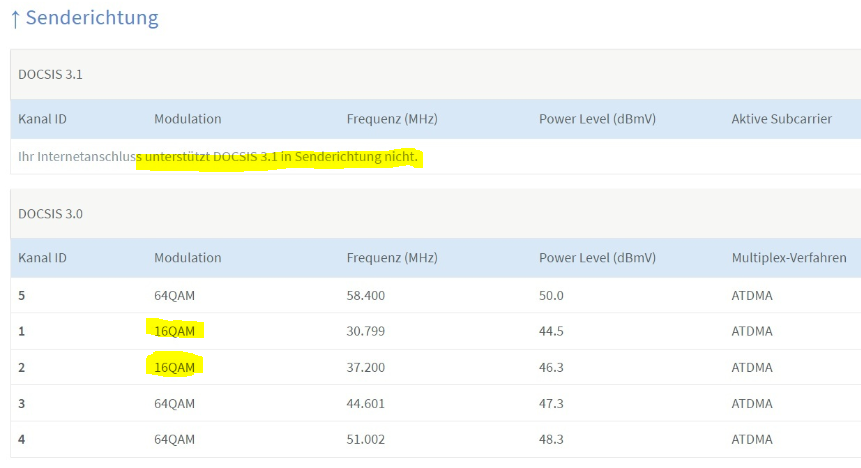Click Power Level header in DOCSIS 3.1 table
The width and height of the screenshot is (861, 468).
coord(597,119)
